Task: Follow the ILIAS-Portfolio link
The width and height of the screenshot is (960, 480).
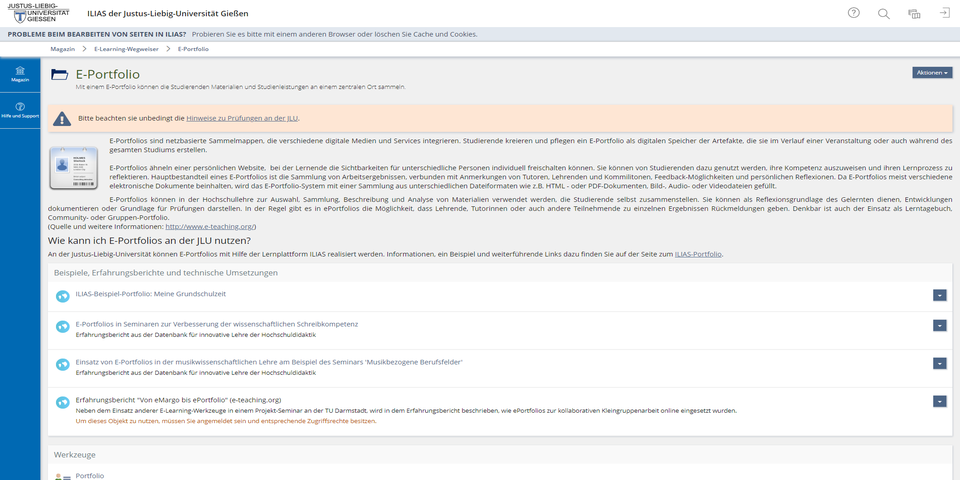Action: click(698, 253)
